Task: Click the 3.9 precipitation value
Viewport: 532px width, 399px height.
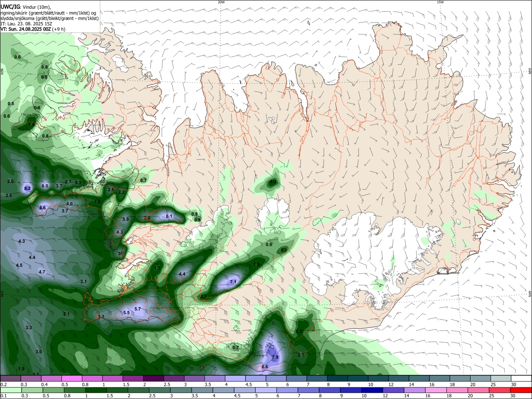Action: [x=126, y=219]
